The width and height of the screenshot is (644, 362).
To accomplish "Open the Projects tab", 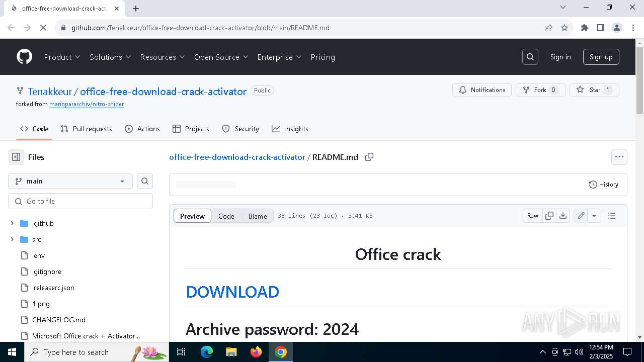I will point(191,129).
